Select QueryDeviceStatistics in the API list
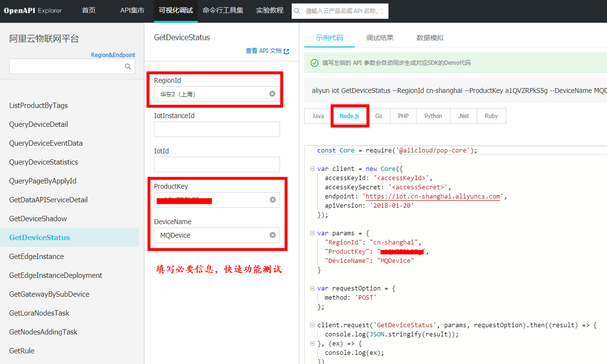Viewport: 607px width, 364px height. [x=44, y=162]
